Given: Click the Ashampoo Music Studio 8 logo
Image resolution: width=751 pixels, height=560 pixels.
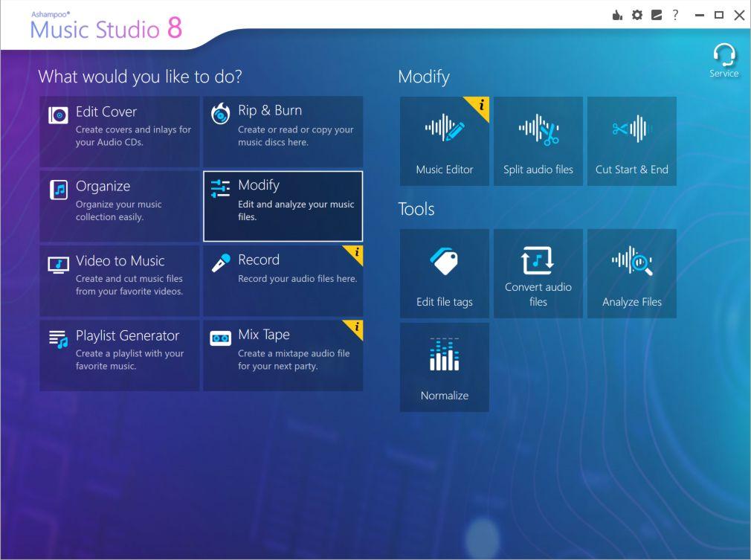Looking at the screenshot, I should (x=106, y=25).
